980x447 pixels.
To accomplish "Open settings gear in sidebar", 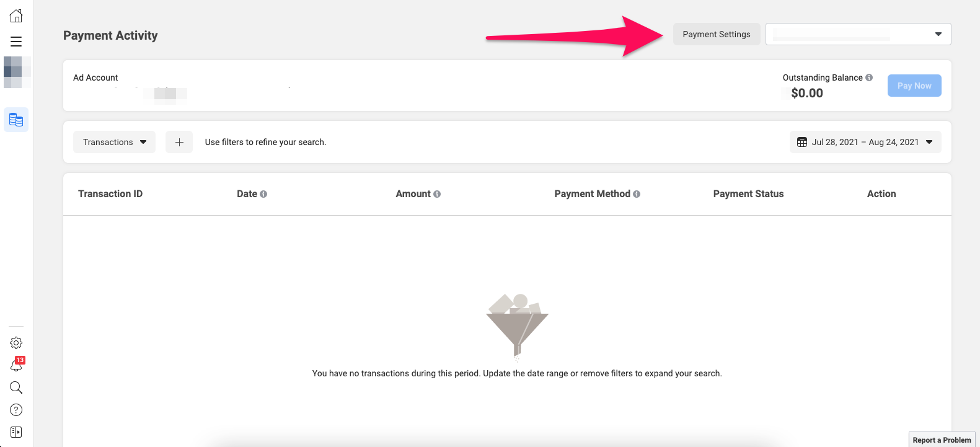I will pyautogui.click(x=16, y=343).
